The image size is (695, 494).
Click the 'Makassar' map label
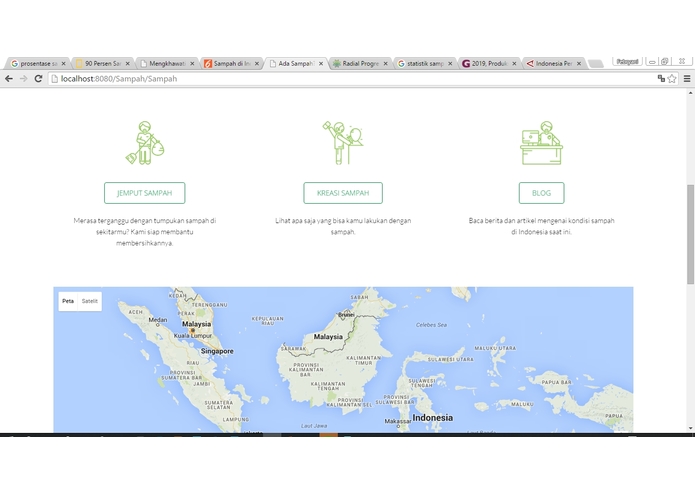[398, 421]
